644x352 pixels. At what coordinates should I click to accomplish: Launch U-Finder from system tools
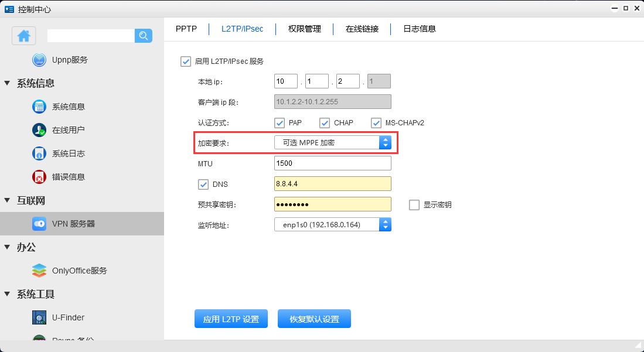point(68,317)
